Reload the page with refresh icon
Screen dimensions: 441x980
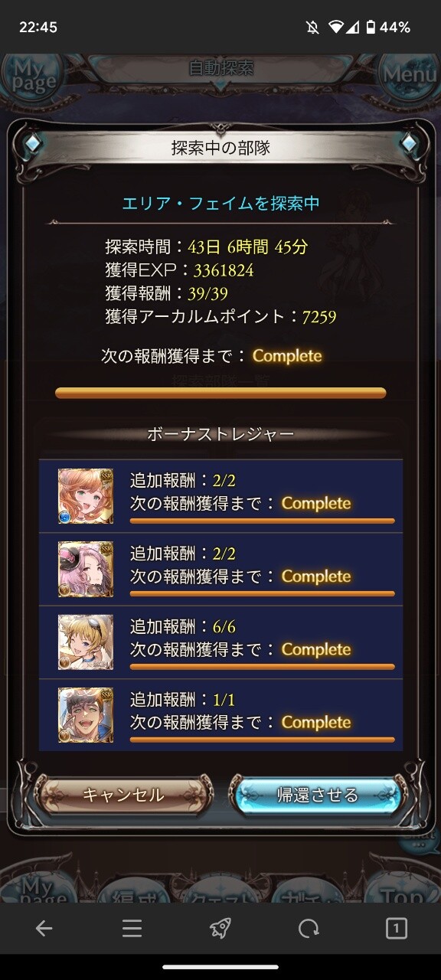point(309,929)
